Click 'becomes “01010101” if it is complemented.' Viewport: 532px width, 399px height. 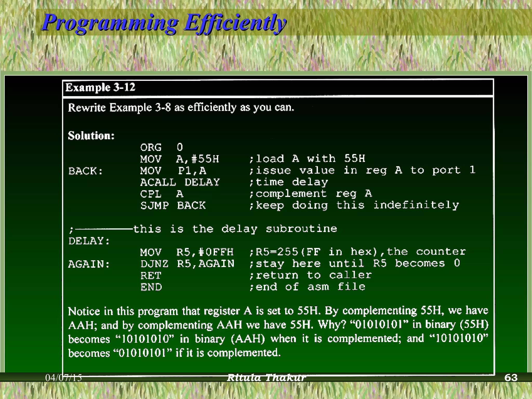pos(175,353)
